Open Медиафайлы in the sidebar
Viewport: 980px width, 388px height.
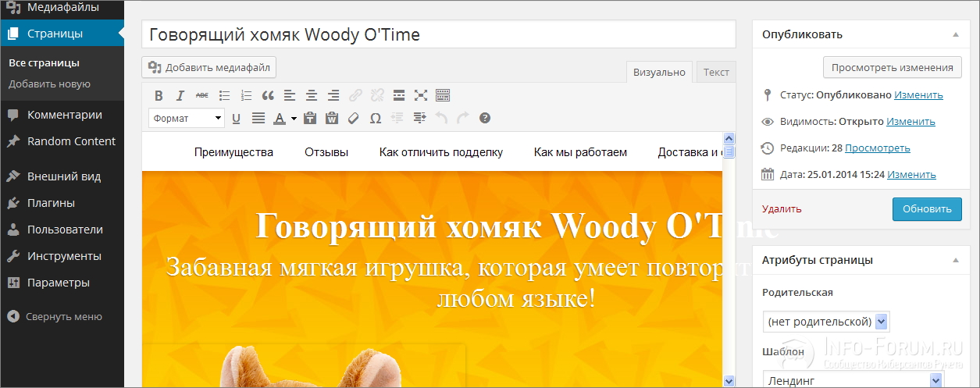pyautogui.click(x=62, y=8)
